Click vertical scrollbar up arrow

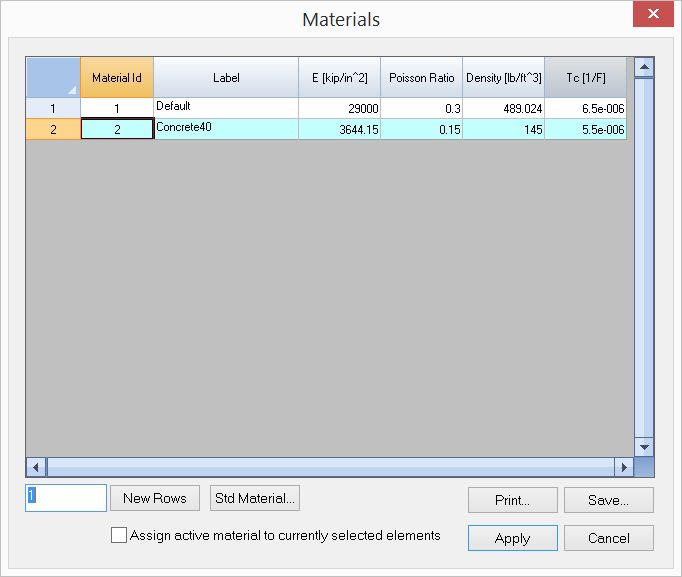[x=644, y=67]
